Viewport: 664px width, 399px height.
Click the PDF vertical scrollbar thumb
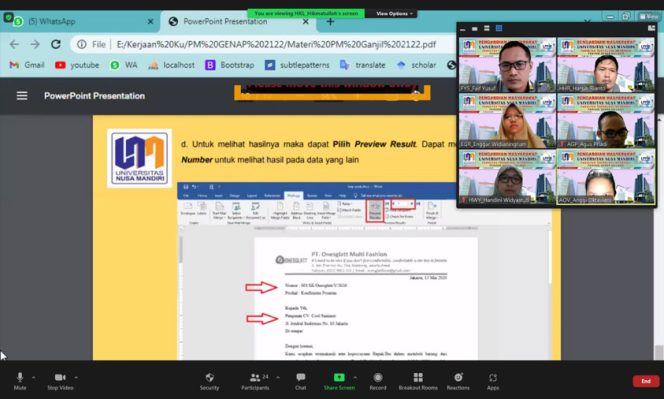point(658,352)
